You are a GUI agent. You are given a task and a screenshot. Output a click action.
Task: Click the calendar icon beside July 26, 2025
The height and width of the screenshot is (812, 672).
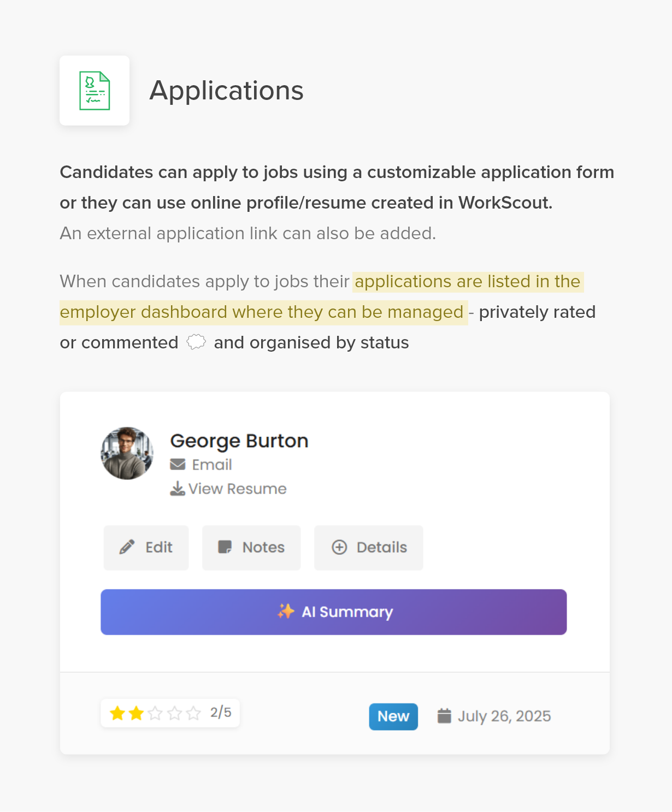[x=444, y=716]
